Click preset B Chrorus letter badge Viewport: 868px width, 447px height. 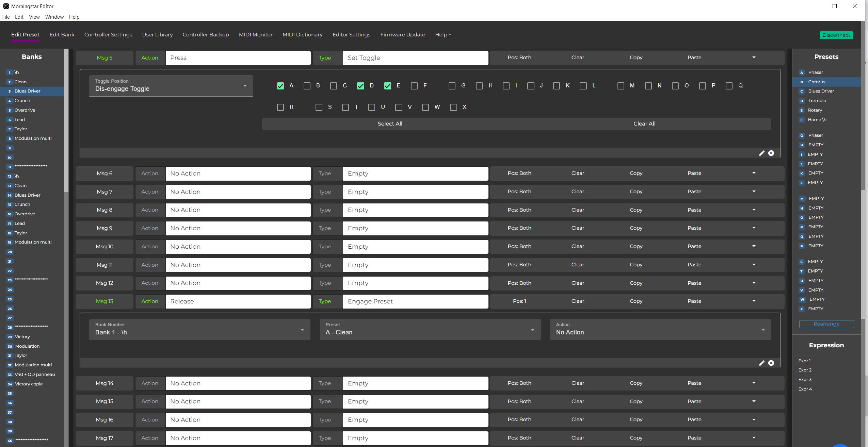click(x=802, y=82)
